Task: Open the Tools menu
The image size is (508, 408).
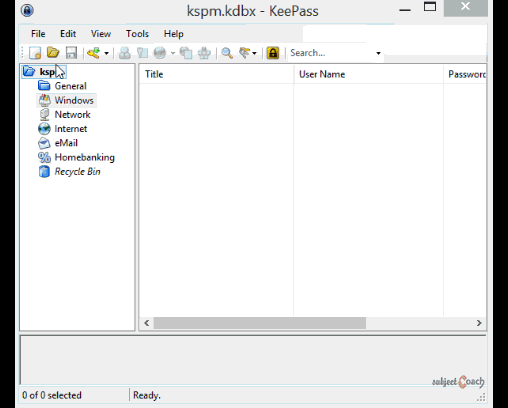Action: 137,34
